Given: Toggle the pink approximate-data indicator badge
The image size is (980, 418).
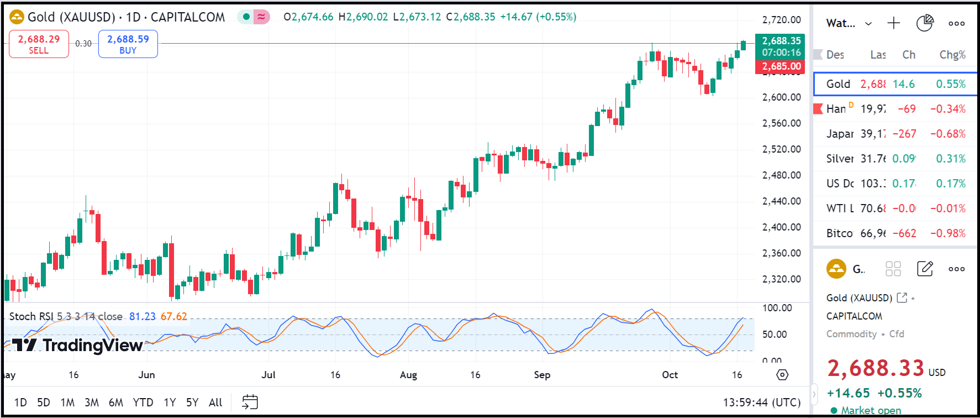Looking at the screenshot, I should tap(261, 17).
